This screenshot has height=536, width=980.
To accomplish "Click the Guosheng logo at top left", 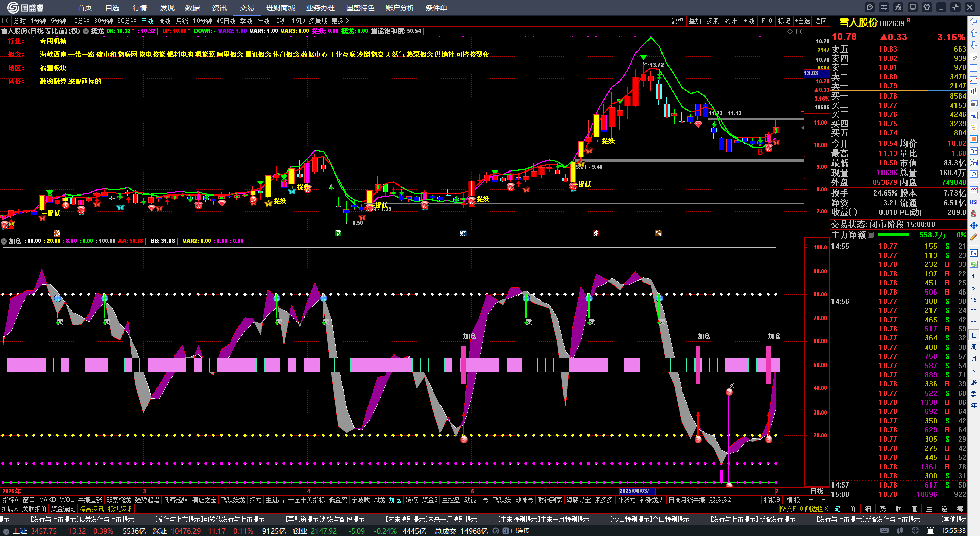I will click(25, 8).
